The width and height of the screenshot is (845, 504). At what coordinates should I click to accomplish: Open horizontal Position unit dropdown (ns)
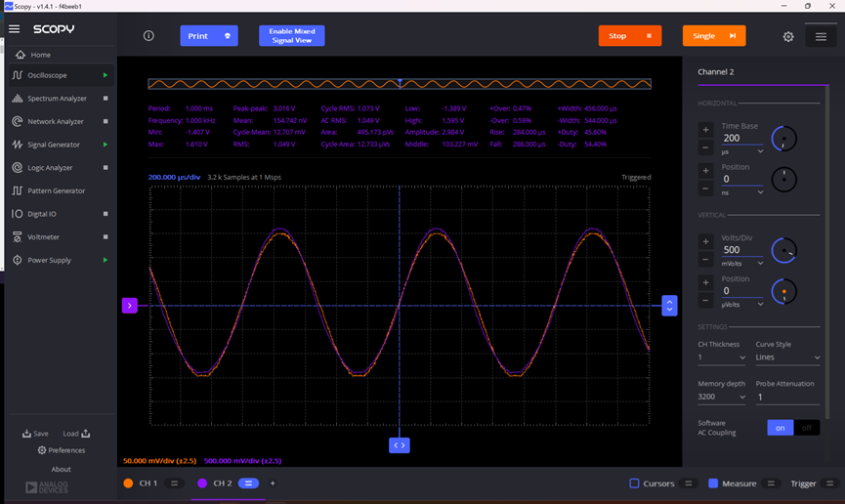[742, 192]
